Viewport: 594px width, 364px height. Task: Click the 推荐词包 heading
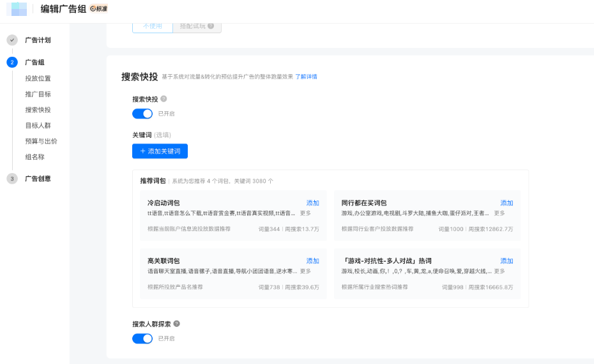tap(153, 181)
